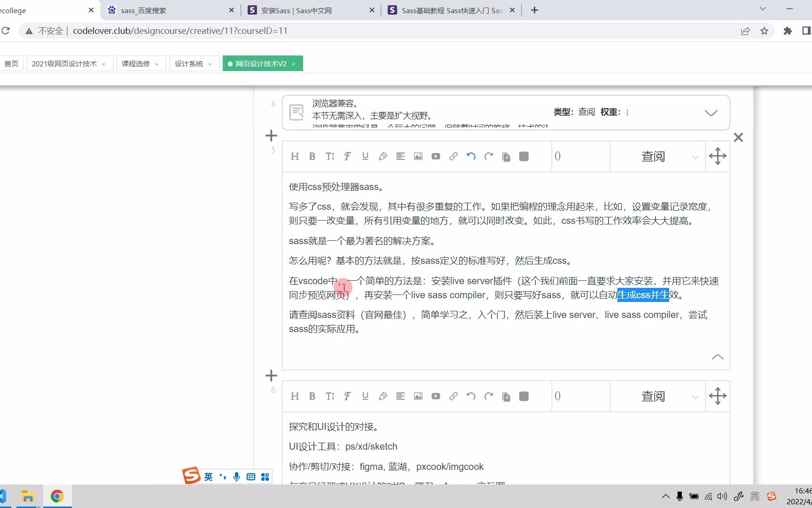Image resolution: width=812 pixels, height=508 pixels.
Task: Click move handle for block 6
Action: tap(718, 396)
